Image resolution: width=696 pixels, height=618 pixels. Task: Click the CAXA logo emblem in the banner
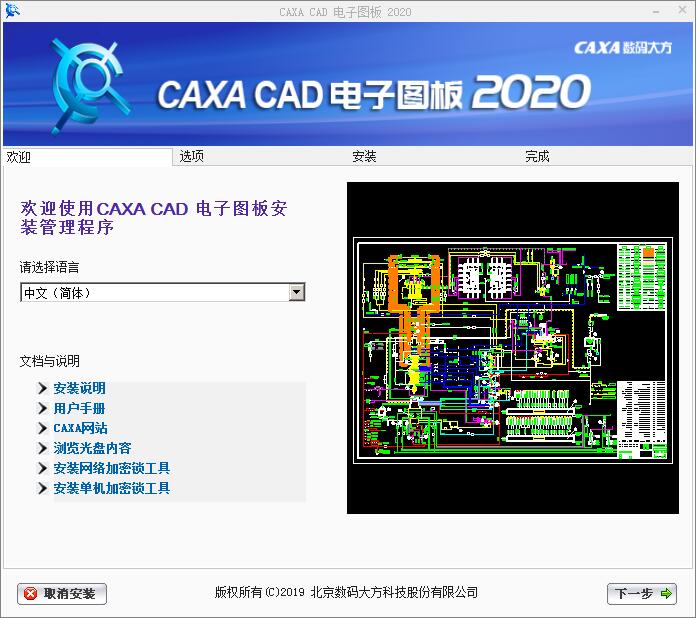tap(90, 87)
